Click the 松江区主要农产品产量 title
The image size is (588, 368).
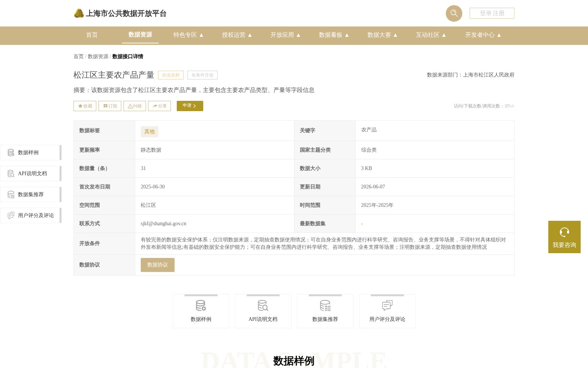tap(114, 75)
